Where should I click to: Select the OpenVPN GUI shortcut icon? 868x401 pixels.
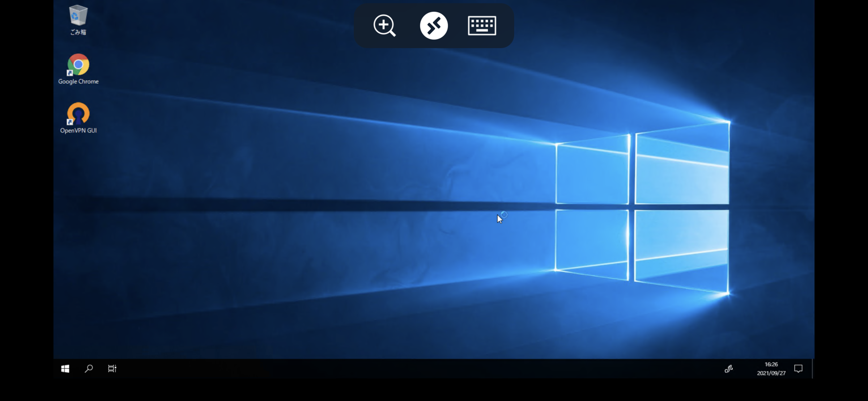(78, 114)
